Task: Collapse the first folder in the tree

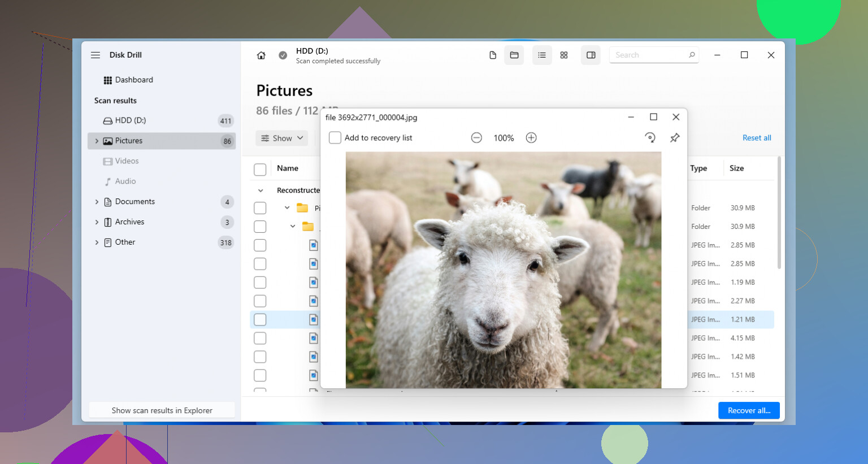Action: click(x=287, y=208)
